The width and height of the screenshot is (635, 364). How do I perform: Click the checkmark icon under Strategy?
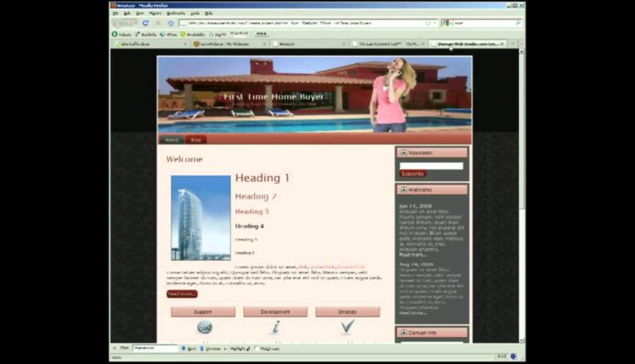point(347,328)
